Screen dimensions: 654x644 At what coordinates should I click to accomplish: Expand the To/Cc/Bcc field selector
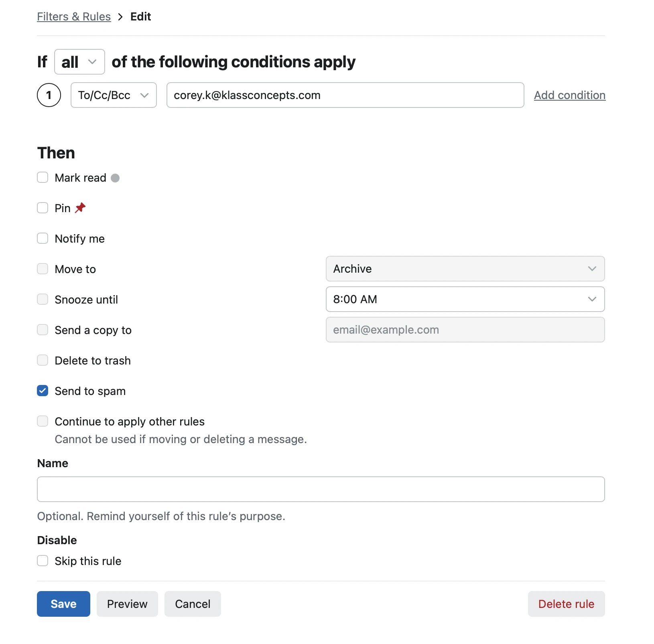click(114, 95)
